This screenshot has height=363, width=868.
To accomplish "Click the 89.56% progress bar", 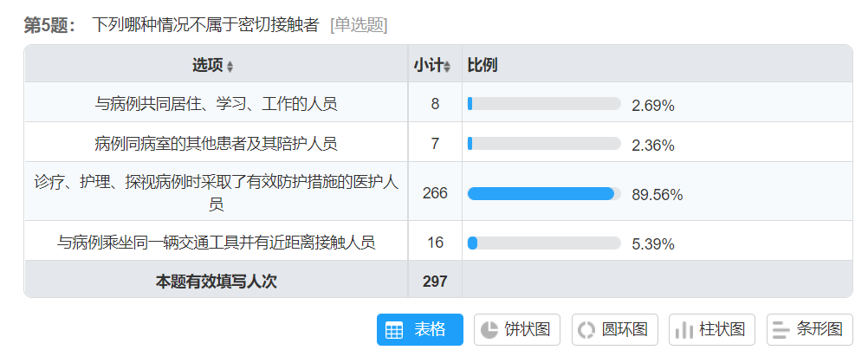I will point(544,194).
